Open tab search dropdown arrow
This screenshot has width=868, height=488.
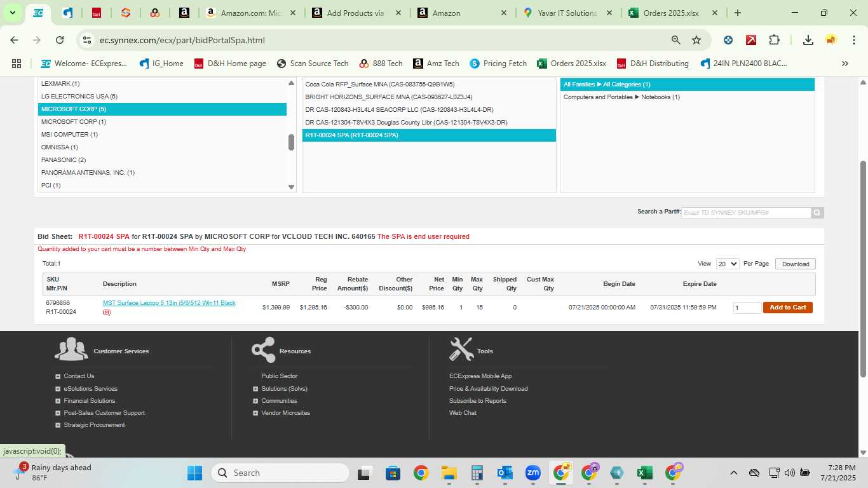click(x=12, y=13)
